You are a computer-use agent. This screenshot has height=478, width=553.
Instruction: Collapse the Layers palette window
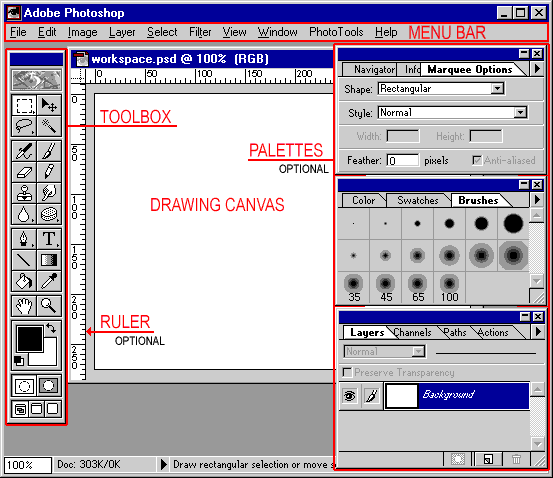pos(525,317)
